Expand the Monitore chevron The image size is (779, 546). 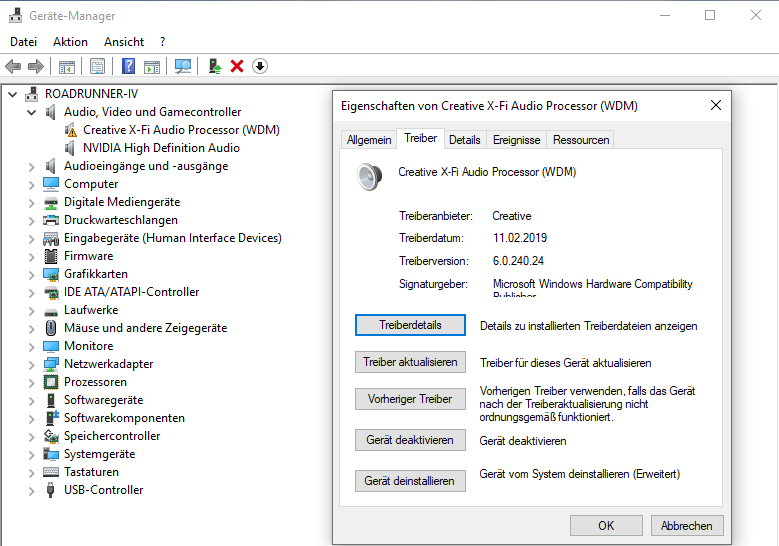click(32, 346)
